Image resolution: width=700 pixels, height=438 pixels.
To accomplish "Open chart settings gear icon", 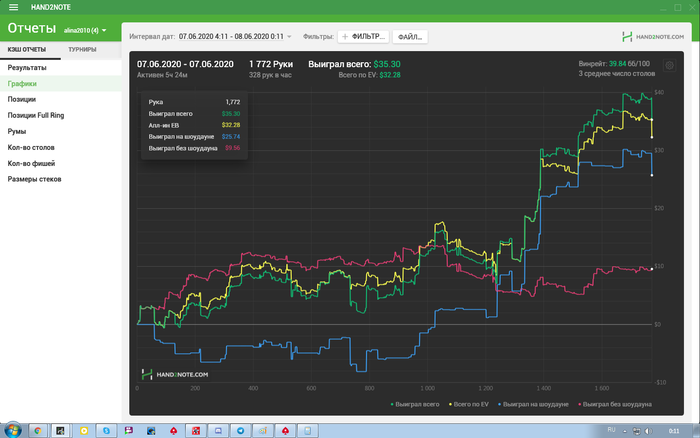I will coord(669,66).
